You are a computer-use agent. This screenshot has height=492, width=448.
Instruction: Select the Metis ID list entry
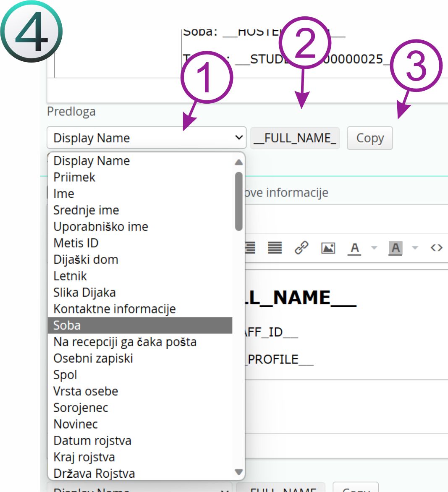(x=76, y=243)
